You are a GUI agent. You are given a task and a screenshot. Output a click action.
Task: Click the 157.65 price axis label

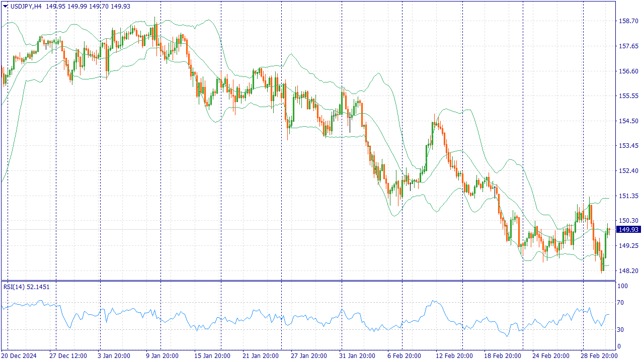(x=628, y=46)
